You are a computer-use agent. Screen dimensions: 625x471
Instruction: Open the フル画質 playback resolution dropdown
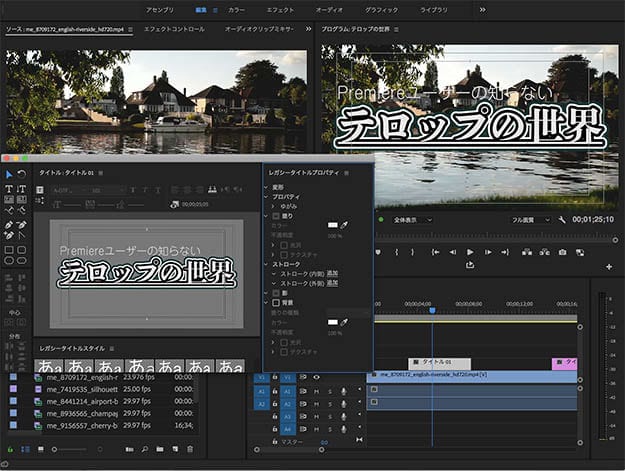click(531, 220)
